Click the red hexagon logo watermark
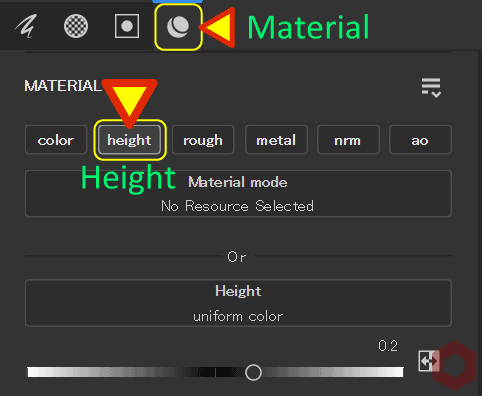Viewport: 482px width, 396px height. click(x=455, y=366)
